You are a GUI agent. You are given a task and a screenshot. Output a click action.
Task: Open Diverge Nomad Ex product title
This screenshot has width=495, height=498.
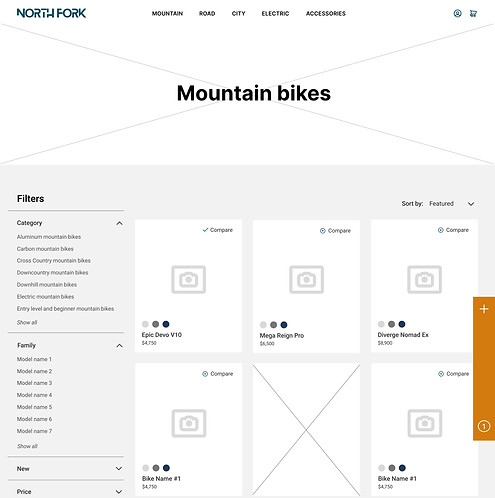(403, 335)
